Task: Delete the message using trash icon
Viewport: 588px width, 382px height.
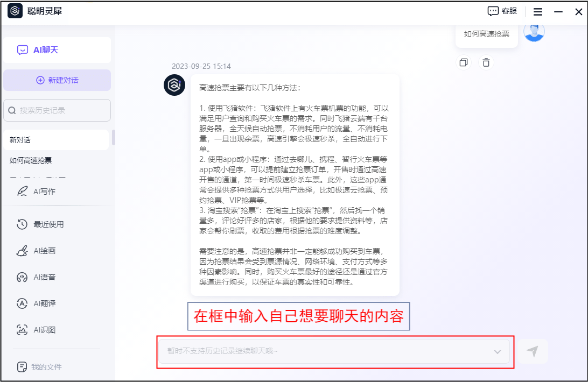Action: pyautogui.click(x=486, y=63)
